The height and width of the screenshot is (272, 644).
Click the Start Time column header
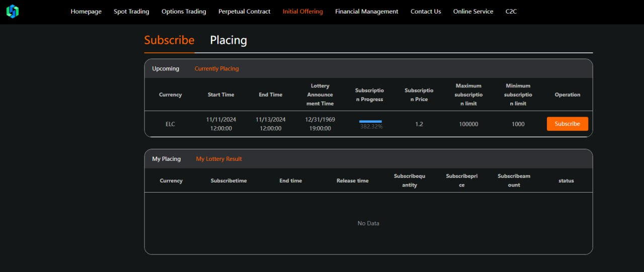click(221, 95)
